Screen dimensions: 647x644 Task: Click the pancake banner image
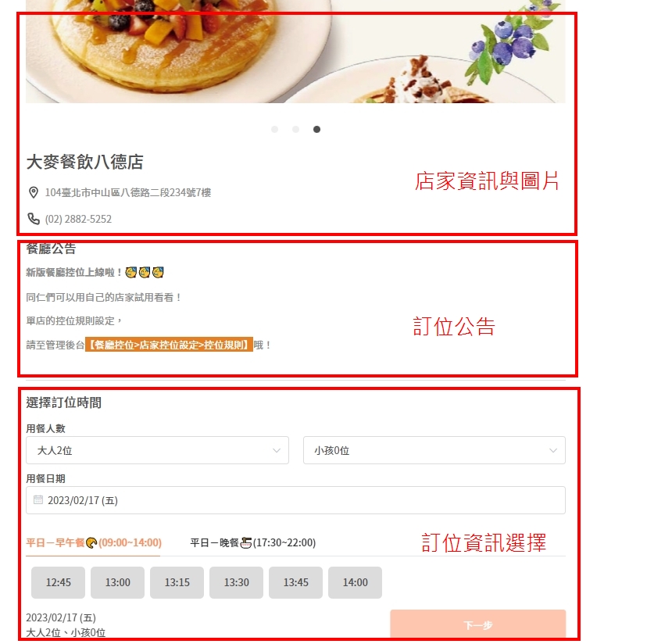(x=295, y=52)
